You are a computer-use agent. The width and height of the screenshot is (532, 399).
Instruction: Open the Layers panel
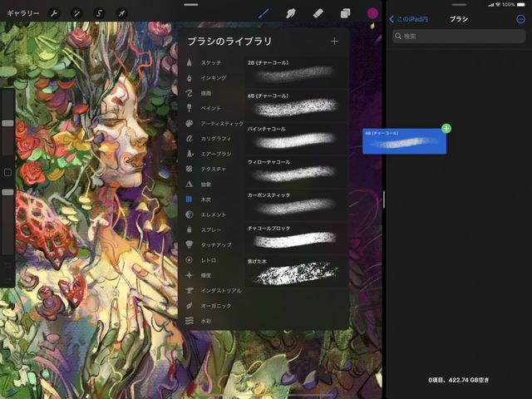click(x=345, y=13)
